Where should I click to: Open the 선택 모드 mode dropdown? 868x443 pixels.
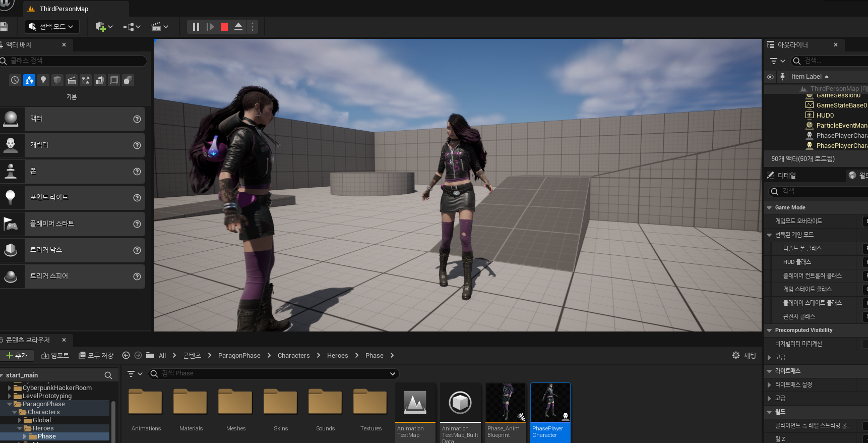(x=52, y=26)
